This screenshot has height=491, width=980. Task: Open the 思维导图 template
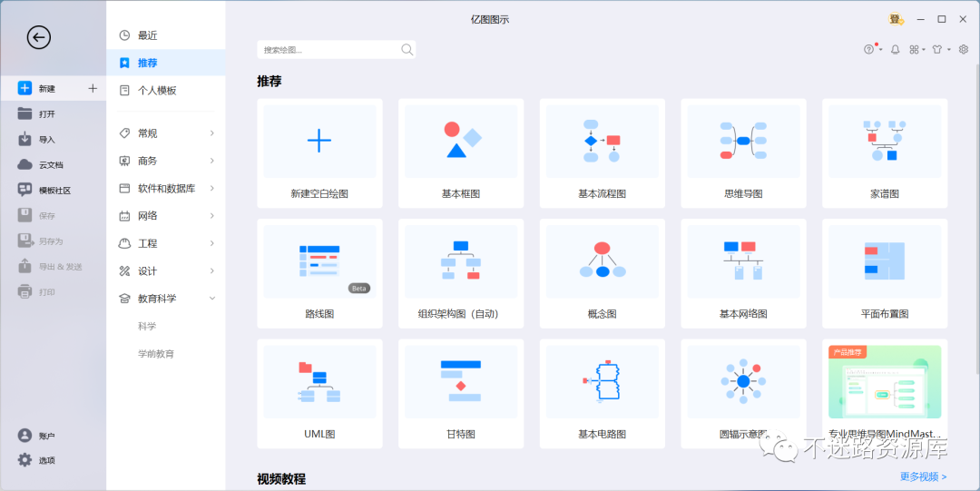click(x=743, y=153)
